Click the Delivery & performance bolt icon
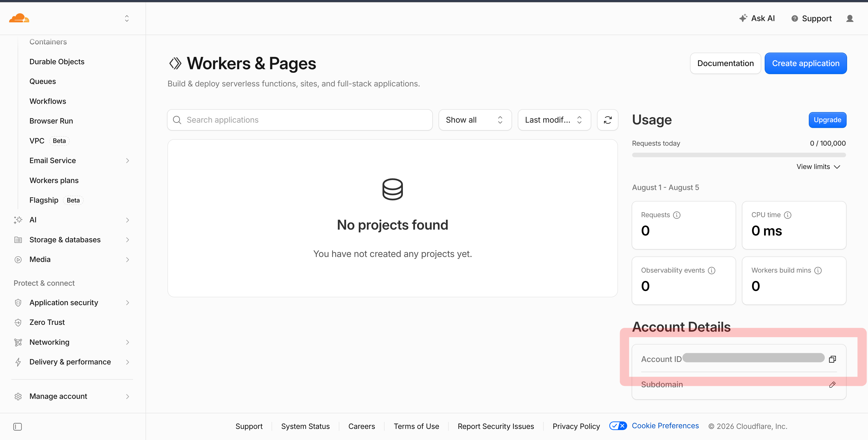The image size is (868, 440). (18, 362)
